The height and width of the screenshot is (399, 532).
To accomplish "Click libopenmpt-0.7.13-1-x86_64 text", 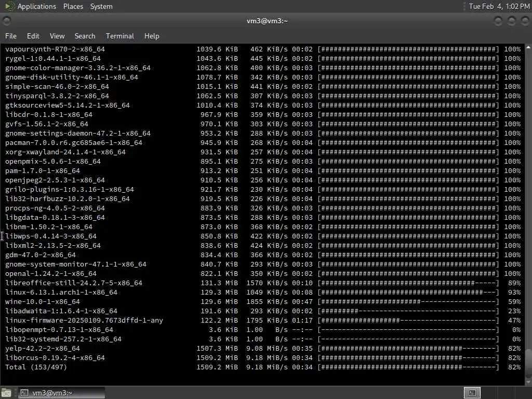I will click(59, 330).
